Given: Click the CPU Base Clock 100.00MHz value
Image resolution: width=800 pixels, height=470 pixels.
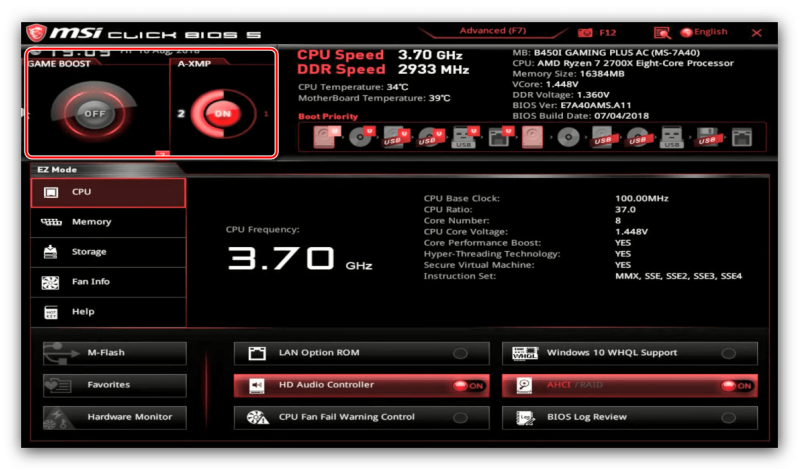Looking at the screenshot, I should pyautogui.click(x=641, y=199).
